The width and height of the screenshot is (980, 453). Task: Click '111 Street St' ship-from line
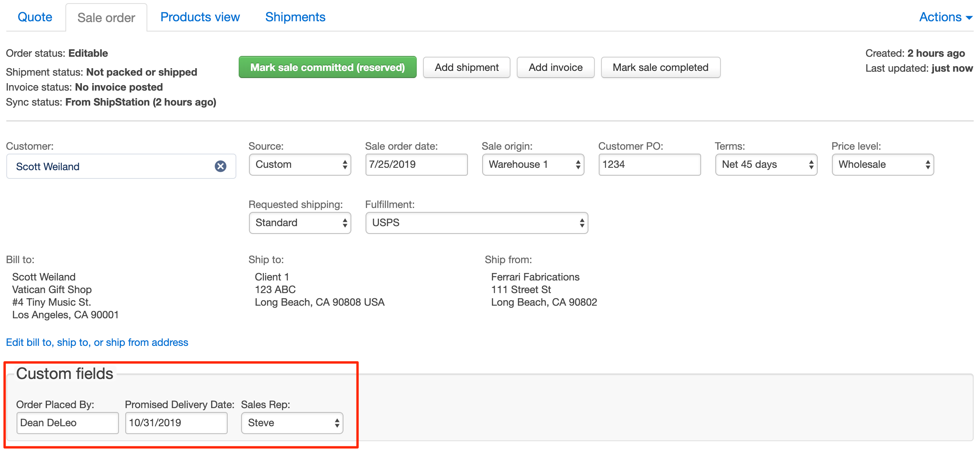coord(521,290)
